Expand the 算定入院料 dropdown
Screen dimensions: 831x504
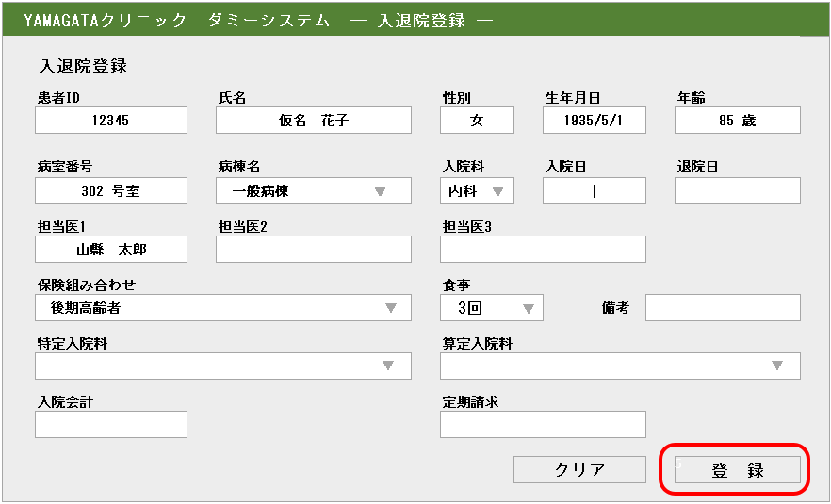(x=619, y=366)
